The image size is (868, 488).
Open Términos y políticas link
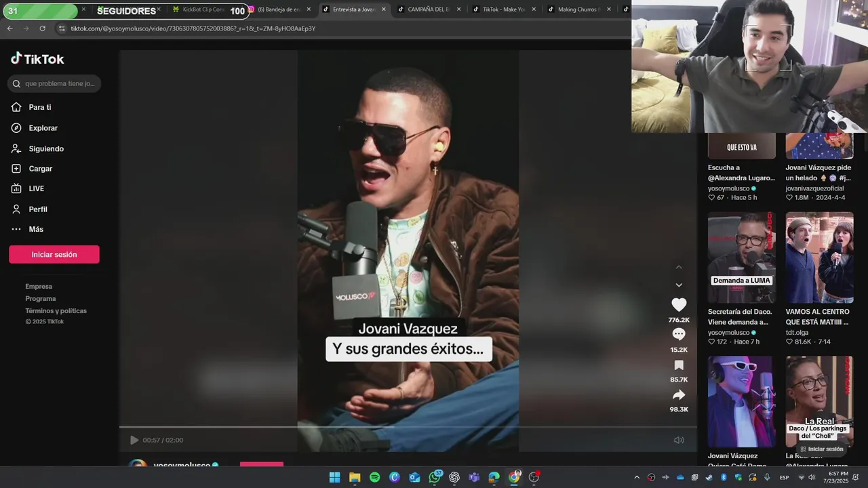click(56, 311)
